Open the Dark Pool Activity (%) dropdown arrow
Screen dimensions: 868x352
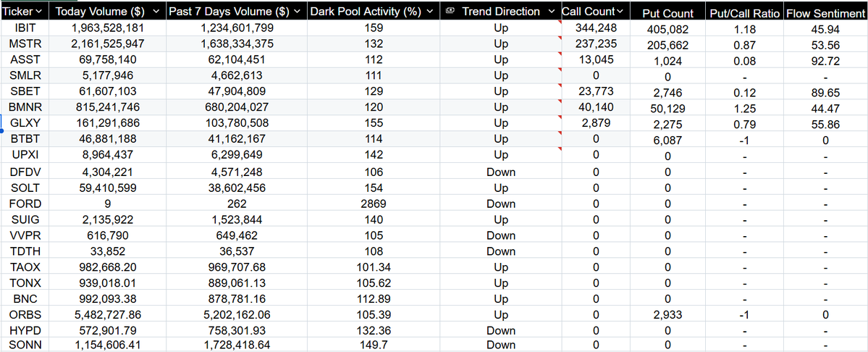(x=430, y=11)
